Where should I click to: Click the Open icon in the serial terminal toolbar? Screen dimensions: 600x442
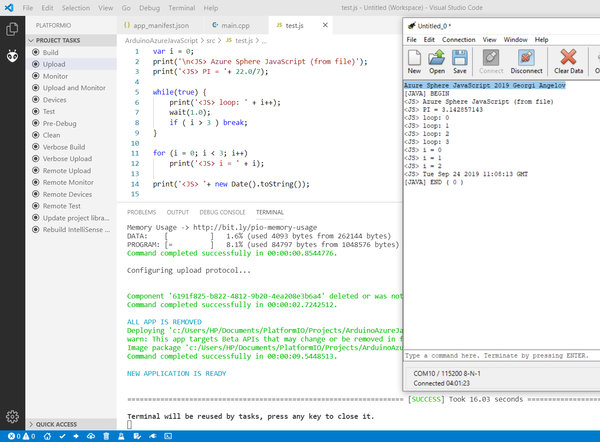(x=437, y=62)
